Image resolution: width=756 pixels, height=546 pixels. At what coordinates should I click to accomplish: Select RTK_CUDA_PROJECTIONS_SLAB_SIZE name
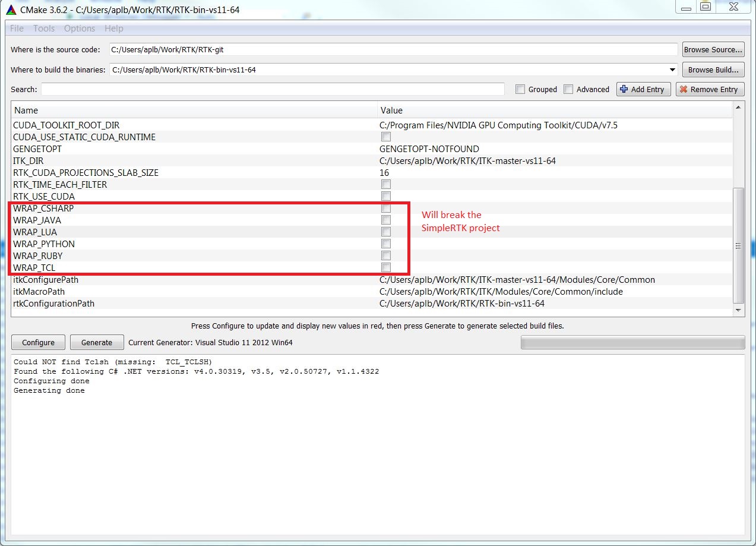(86, 172)
